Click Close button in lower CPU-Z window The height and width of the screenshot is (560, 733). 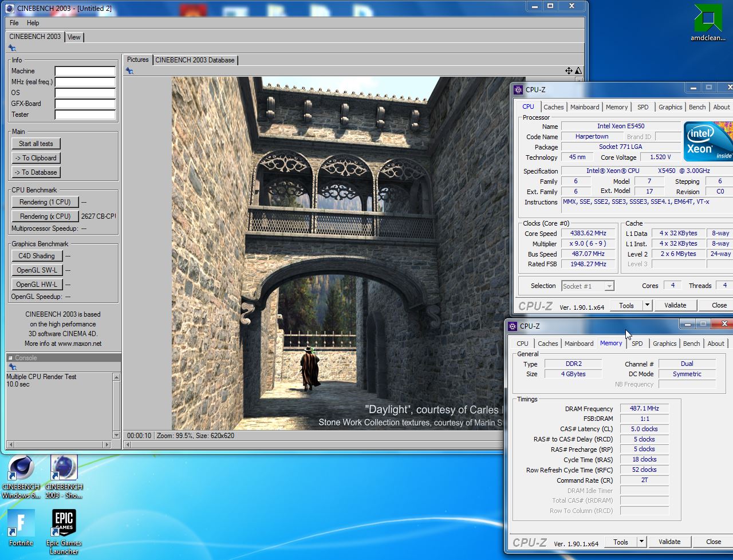pyautogui.click(x=714, y=542)
